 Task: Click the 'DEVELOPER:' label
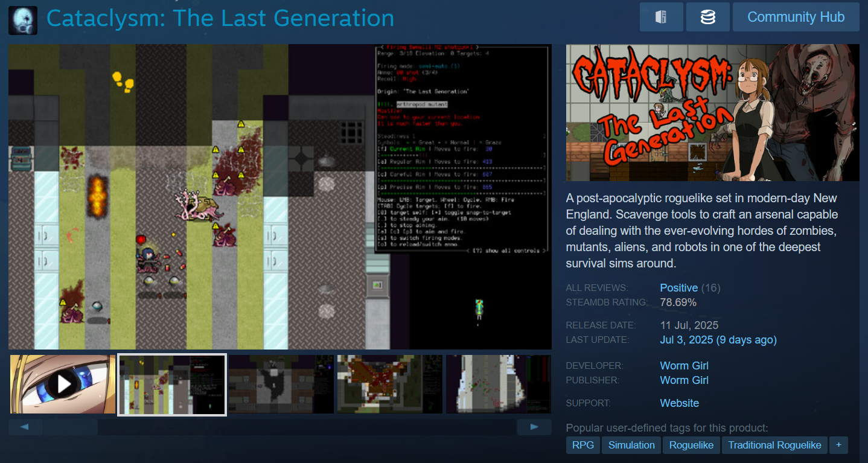pos(595,366)
